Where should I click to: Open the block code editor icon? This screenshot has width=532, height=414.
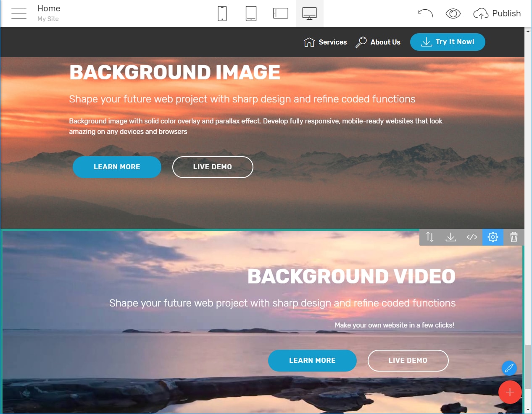472,237
